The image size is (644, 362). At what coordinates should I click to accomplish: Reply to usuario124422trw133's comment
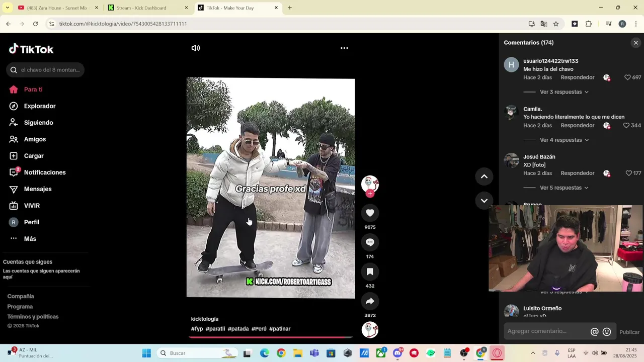[x=578, y=77]
